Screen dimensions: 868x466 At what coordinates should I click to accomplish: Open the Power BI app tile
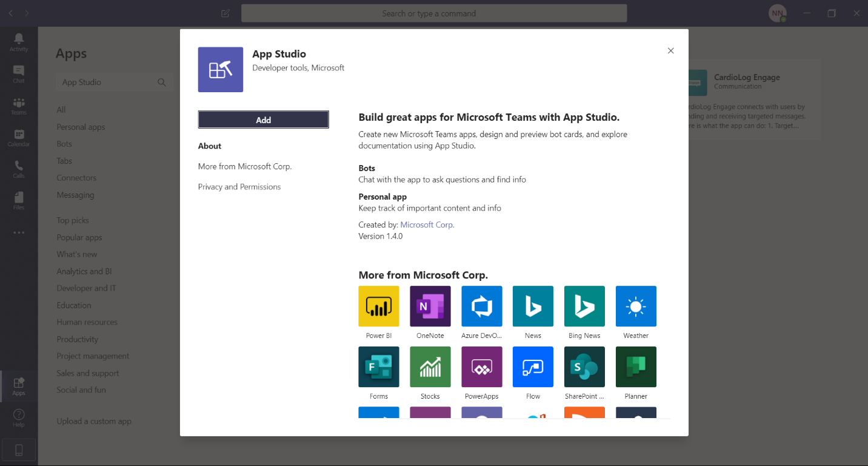click(x=379, y=306)
